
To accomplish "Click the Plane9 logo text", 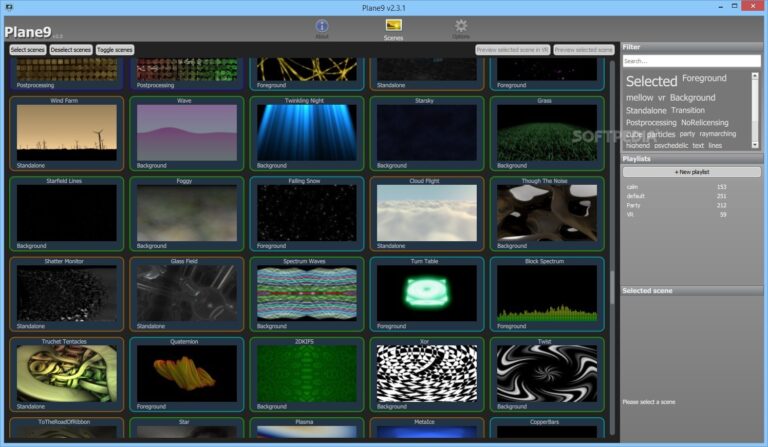I will click(x=28, y=32).
